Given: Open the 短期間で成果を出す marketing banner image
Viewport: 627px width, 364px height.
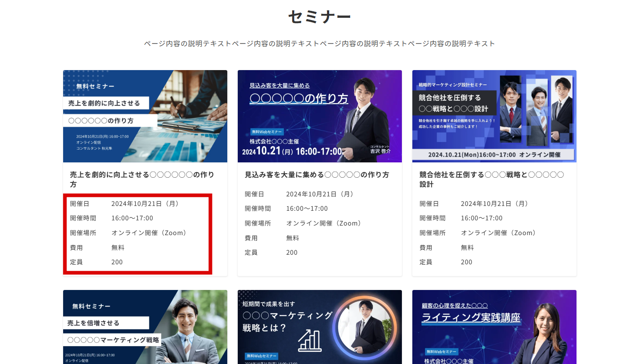Looking at the screenshot, I should (320, 327).
